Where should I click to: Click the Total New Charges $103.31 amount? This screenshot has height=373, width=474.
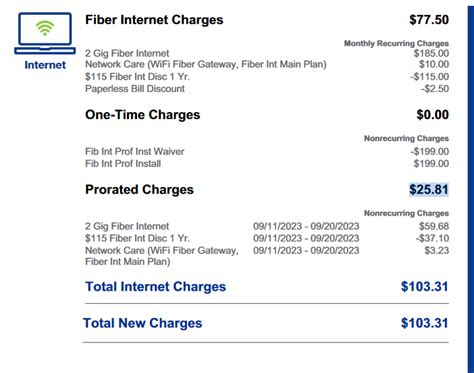click(425, 323)
